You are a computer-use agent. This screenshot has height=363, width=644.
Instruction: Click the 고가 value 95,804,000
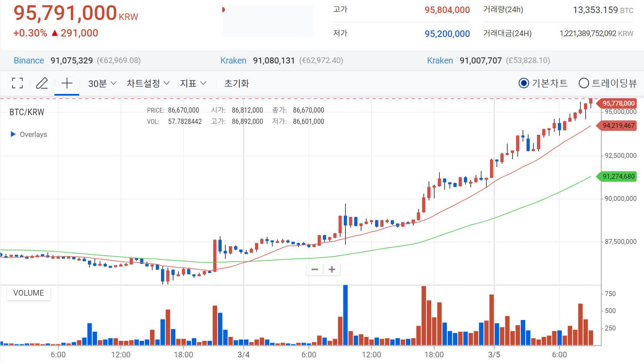pyautogui.click(x=447, y=10)
